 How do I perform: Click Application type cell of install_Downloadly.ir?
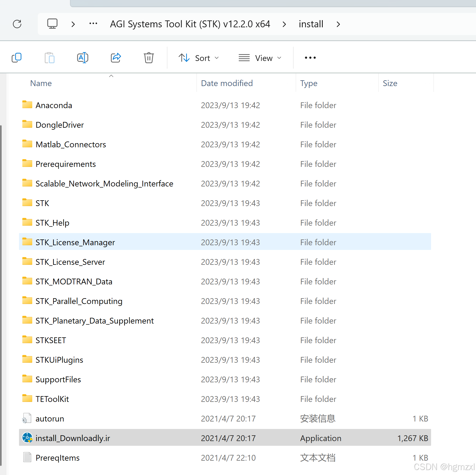pyautogui.click(x=321, y=438)
